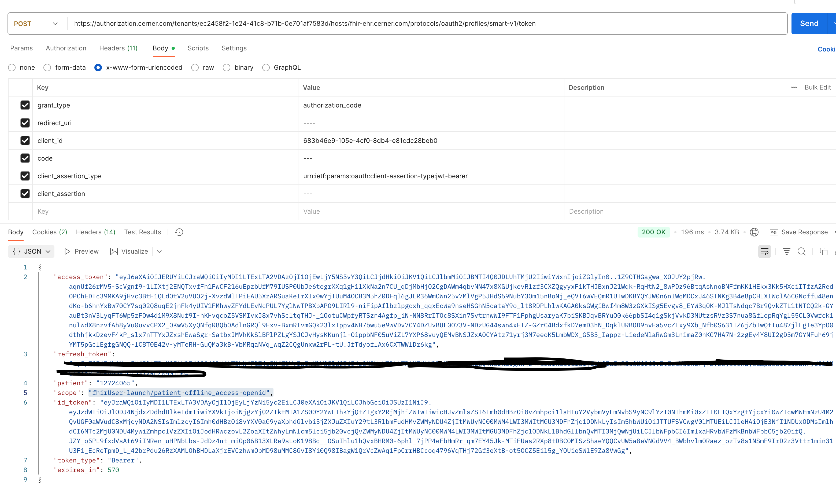This screenshot has width=836, height=504.
Task: Click Save Response button
Action: 799,232
